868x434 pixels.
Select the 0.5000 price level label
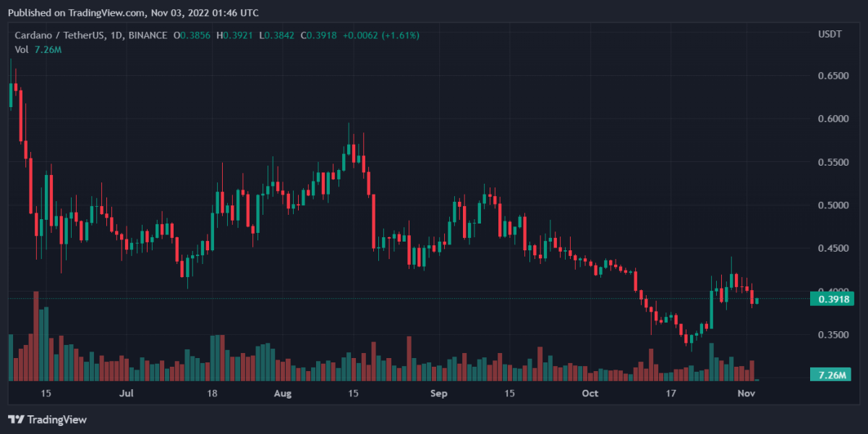pos(833,205)
